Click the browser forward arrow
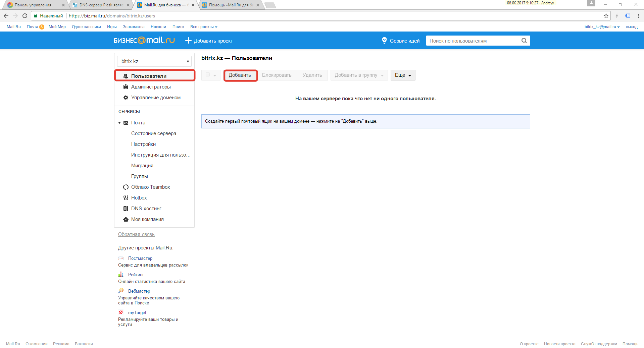 coord(15,16)
